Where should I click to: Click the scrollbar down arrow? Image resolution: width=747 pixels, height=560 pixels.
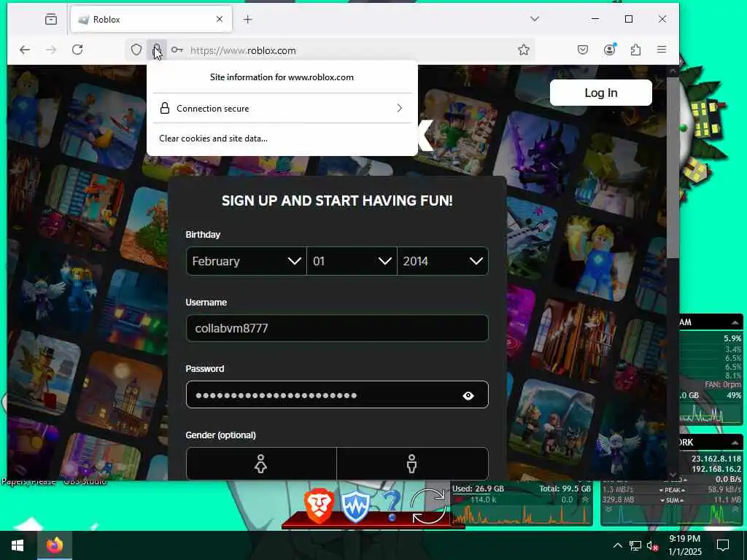[673, 475]
